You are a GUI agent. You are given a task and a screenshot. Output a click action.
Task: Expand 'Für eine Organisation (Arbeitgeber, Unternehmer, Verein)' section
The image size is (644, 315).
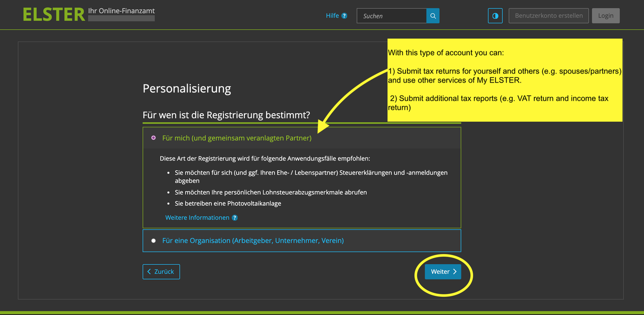[302, 241]
